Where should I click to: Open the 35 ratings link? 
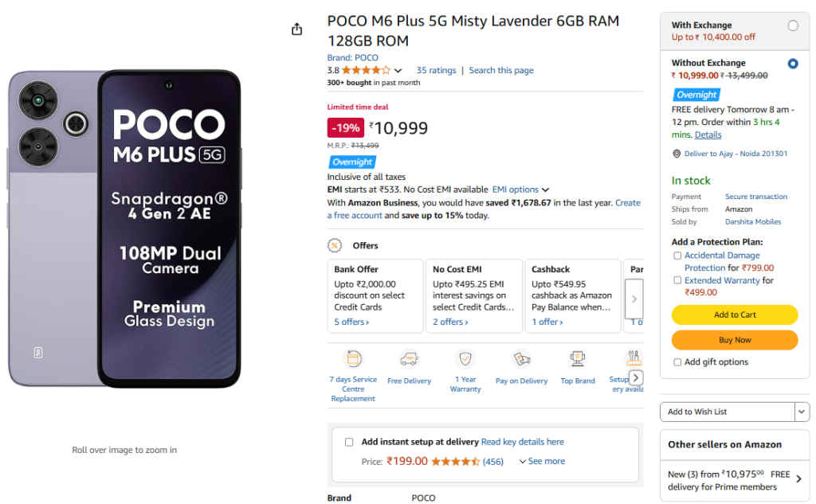click(436, 69)
